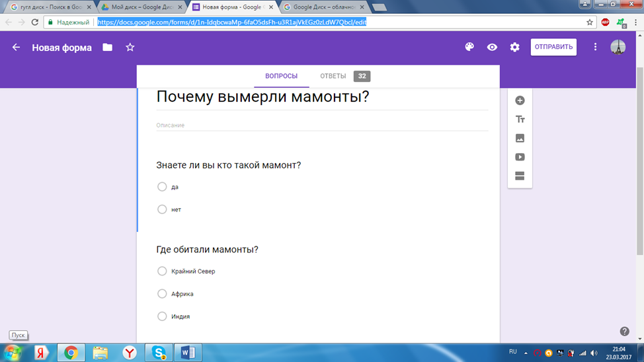
Task: Select the 'нет' radio option
Action: (x=162, y=209)
